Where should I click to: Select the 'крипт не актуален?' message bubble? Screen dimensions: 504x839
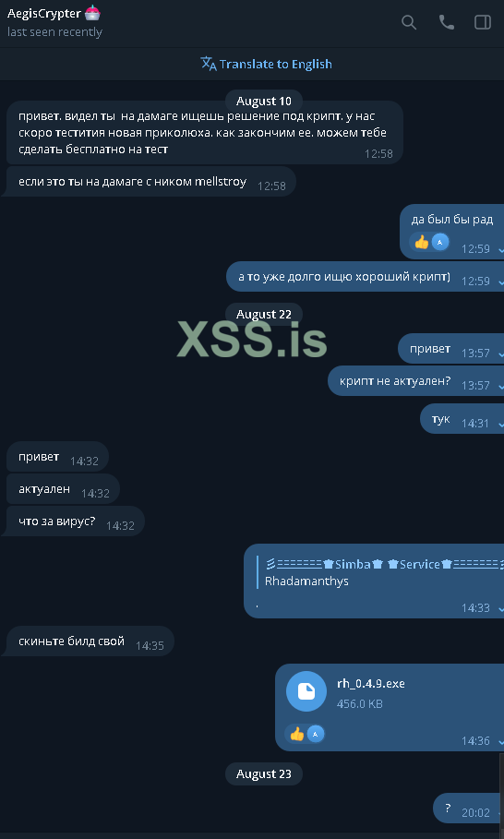[x=415, y=381]
